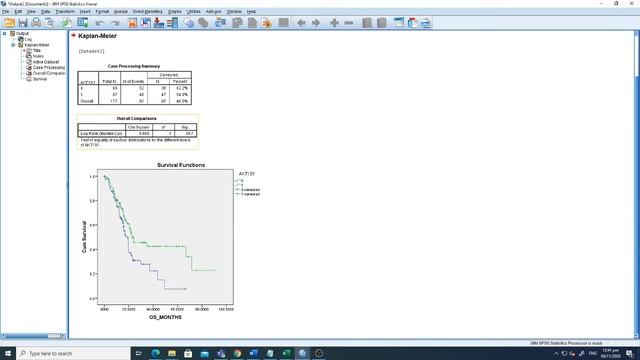This screenshot has height=360, width=640.
Task: Open the Graphs menu
Action: (175, 11)
